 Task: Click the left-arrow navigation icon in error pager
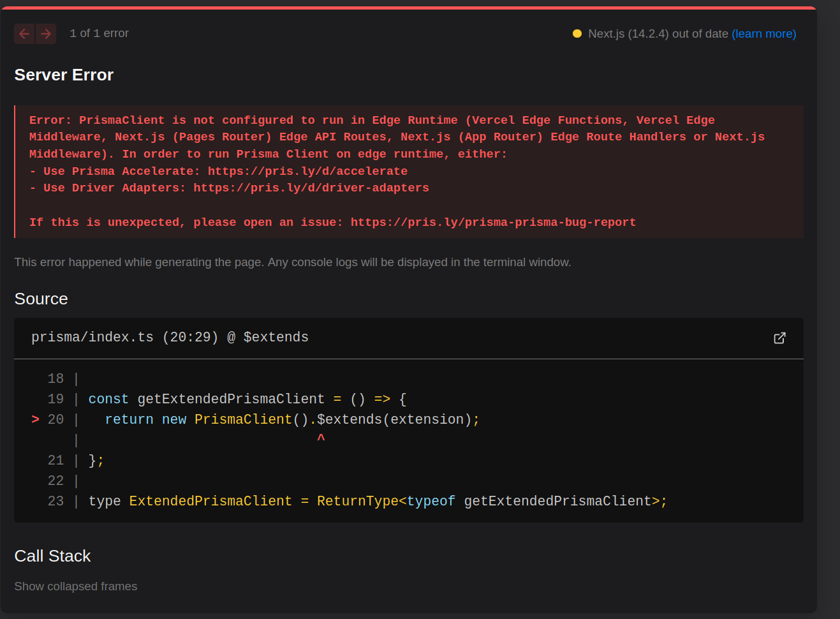click(x=24, y=33)
